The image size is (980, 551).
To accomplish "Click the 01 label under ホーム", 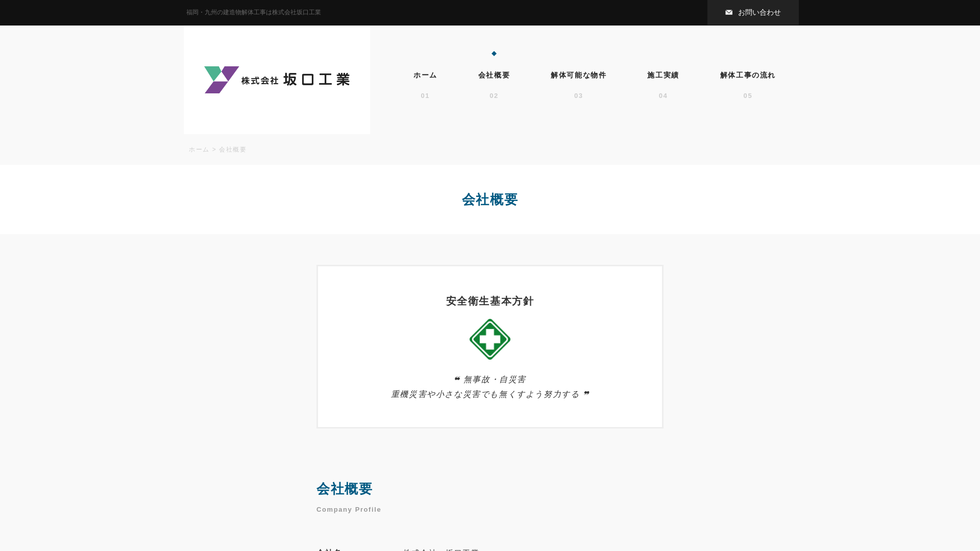I will pos(425,95).
